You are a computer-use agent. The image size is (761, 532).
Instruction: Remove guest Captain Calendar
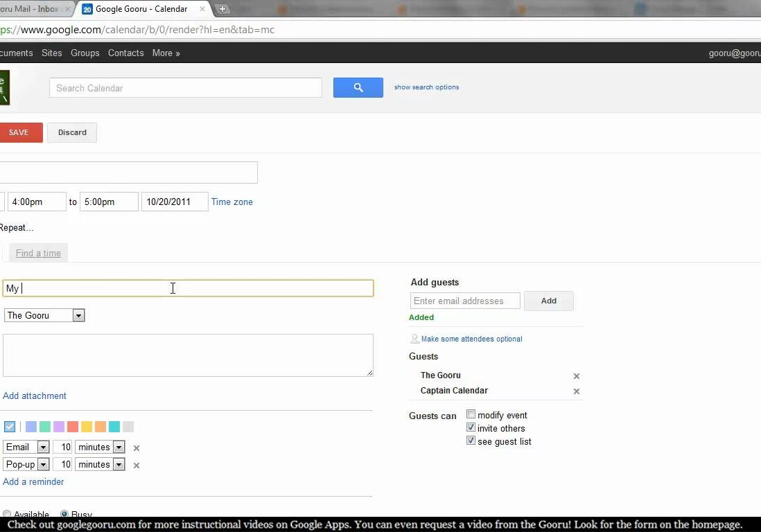576,391
